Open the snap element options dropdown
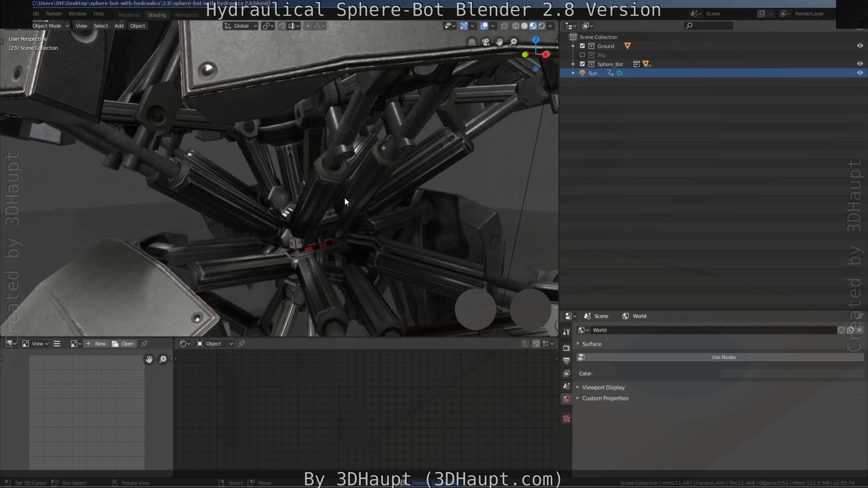This screenshot has height=488, width=868. (x=294, y=26)
